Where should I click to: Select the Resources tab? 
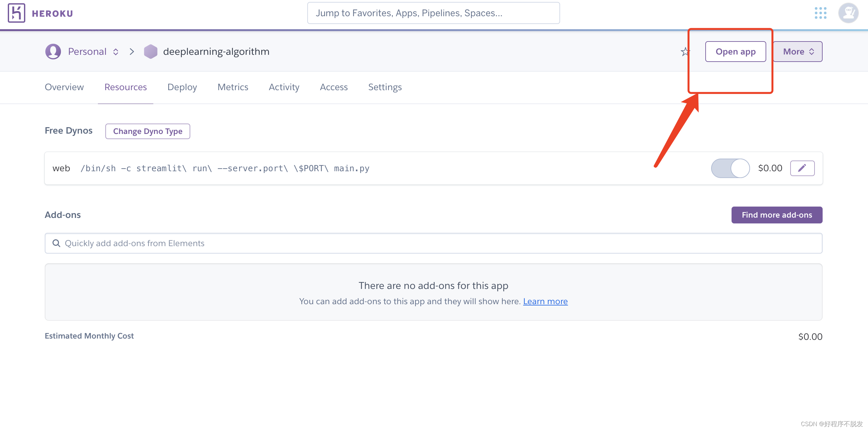125,87
